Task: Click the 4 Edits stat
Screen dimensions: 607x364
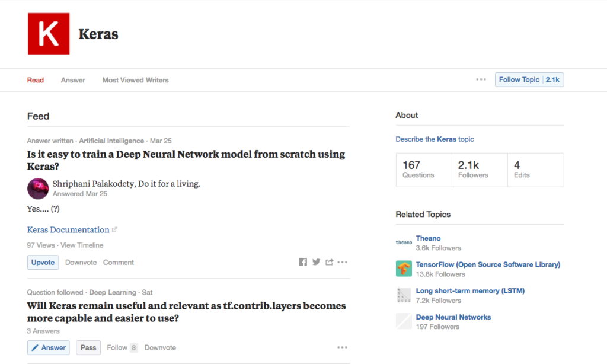Action: point(536,170)
